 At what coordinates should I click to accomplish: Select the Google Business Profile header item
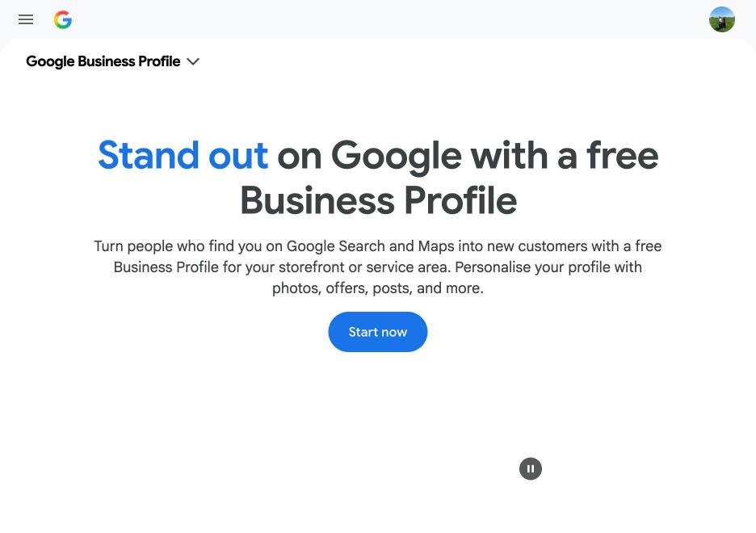[103, 61]
